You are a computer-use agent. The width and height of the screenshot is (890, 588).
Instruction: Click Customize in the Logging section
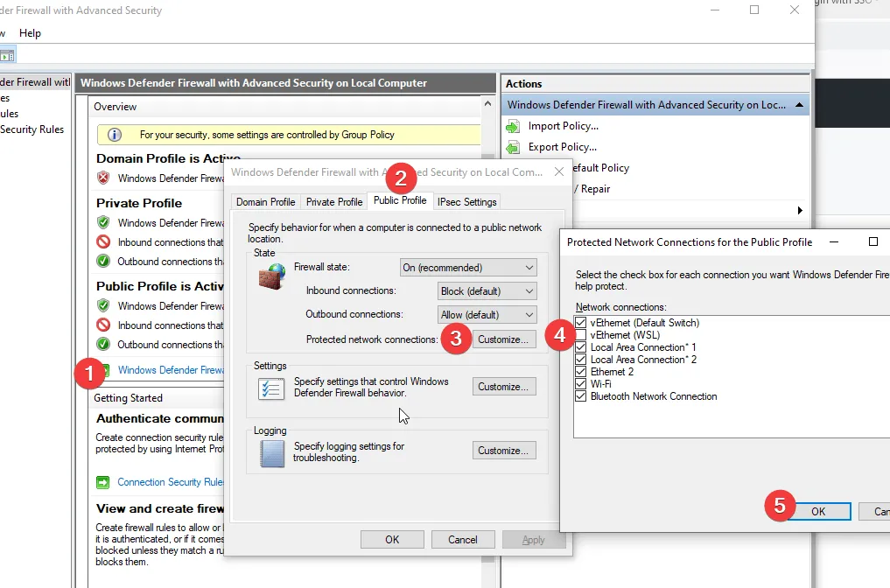pyautogui.click(x=503, y=451)
